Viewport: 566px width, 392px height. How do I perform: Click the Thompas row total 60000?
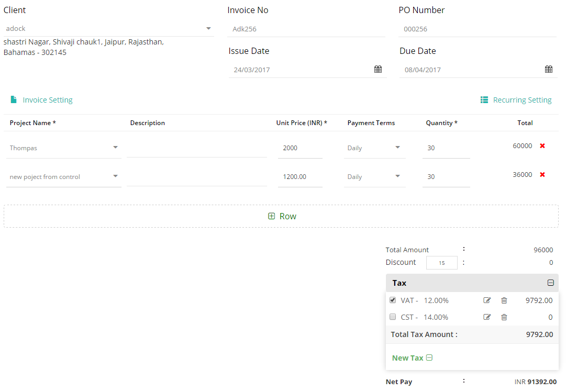523,146
